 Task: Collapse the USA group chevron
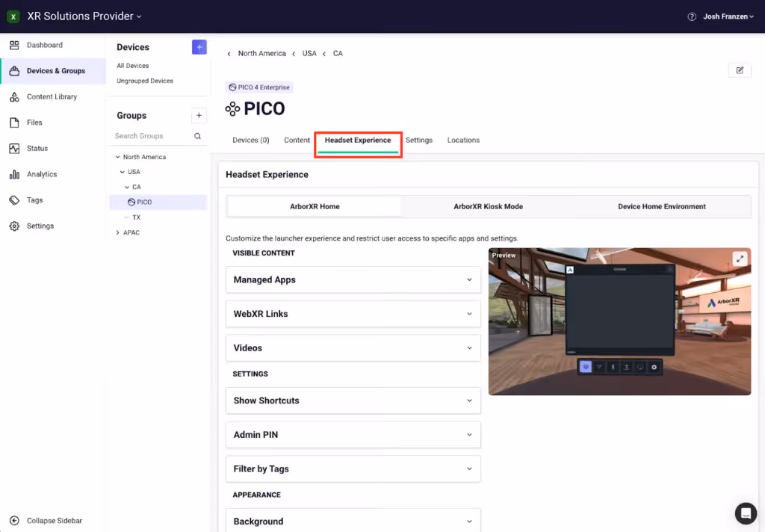click(122, 172)
